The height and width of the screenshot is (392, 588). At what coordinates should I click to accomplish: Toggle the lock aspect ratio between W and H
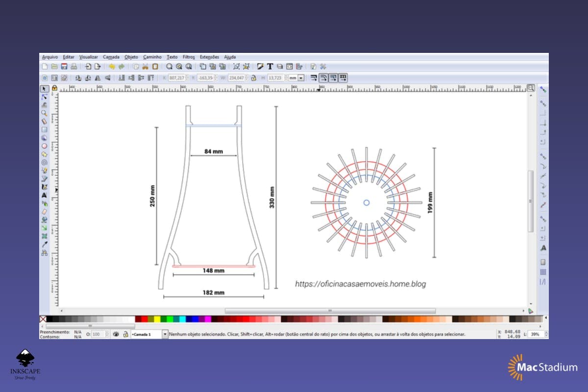point(254,77)
